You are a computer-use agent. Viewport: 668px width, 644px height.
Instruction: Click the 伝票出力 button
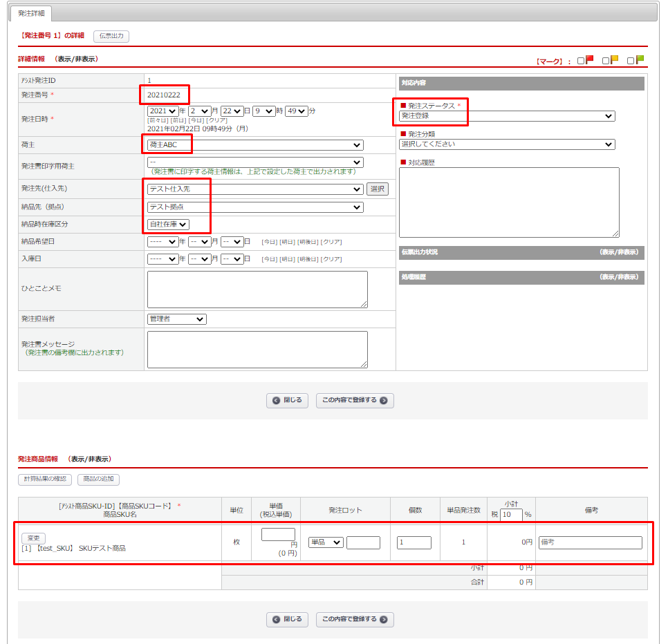[x=111, y=36]
